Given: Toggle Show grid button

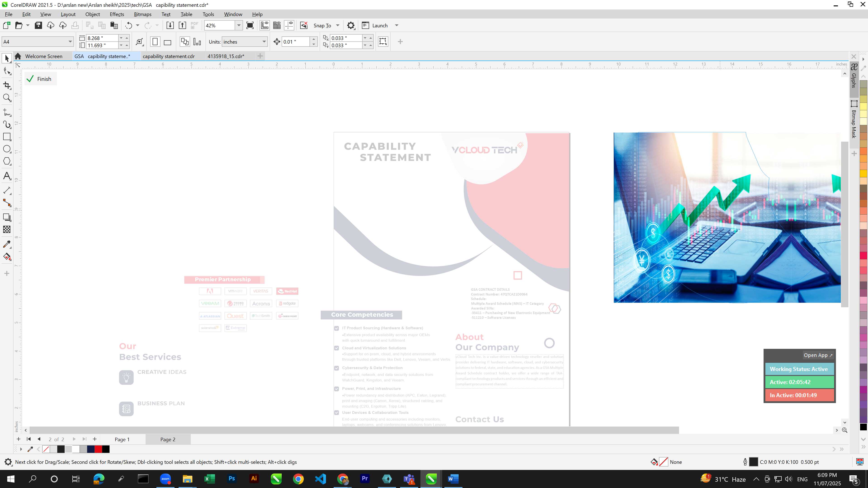Looking at the screenshot, I should [x=277, y=25].
